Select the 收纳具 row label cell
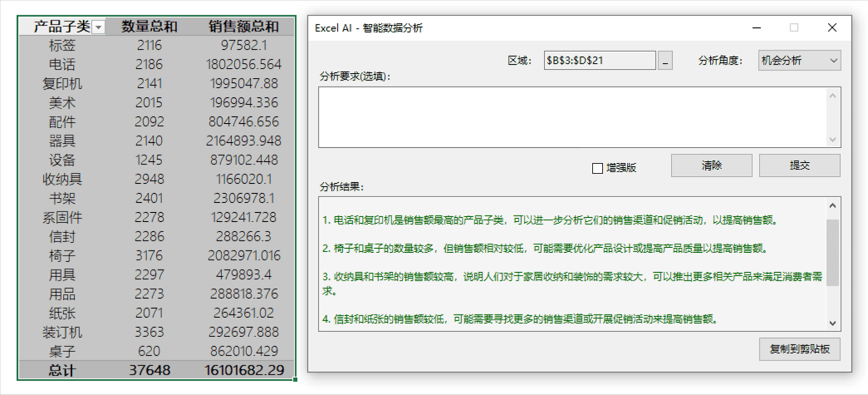The image size is (868, 395). [62, 179]
